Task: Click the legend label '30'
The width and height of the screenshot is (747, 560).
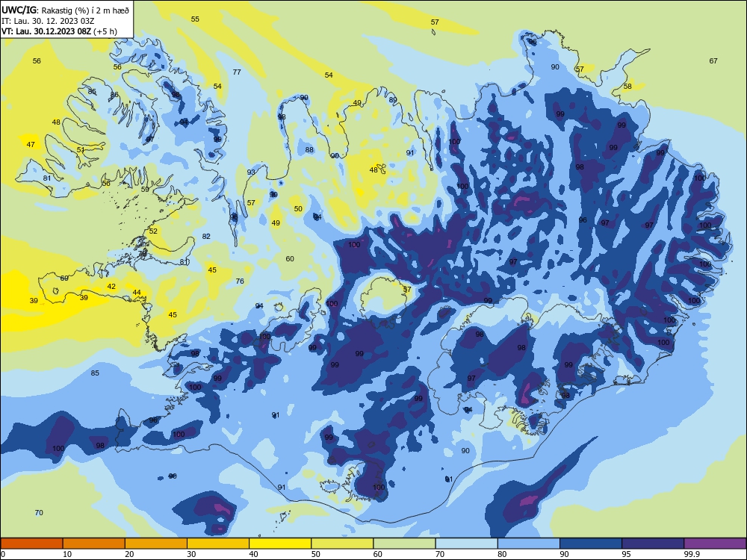Action: 191,554
